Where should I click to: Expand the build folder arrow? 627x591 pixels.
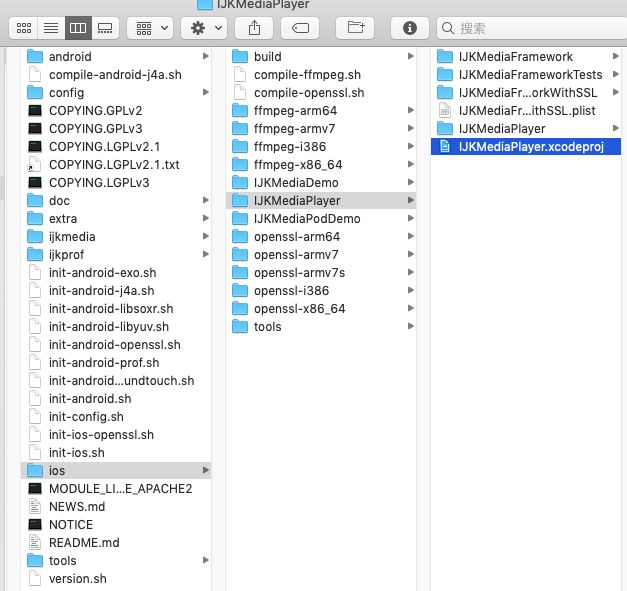[x=411, y=56]
